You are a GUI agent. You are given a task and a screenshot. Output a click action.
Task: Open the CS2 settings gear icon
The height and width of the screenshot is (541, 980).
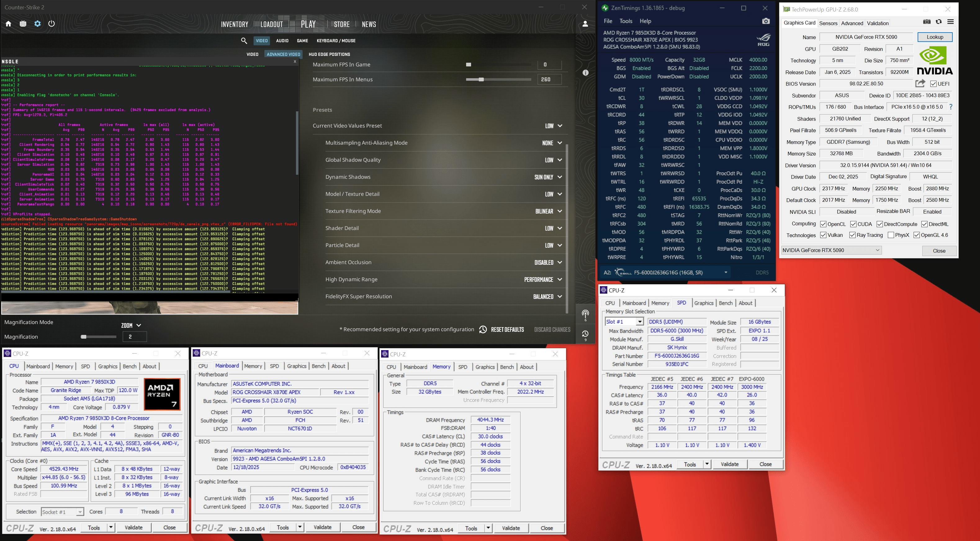click(37, 24)
